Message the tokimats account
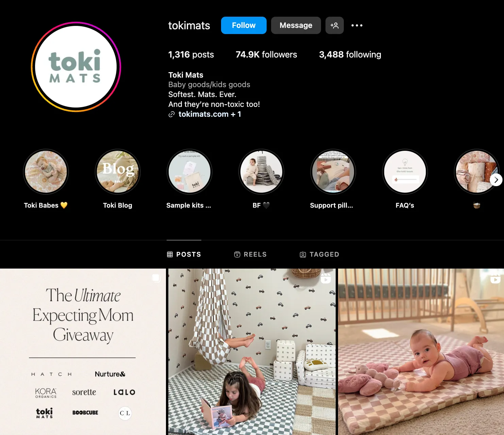The width and height of the screenshot is (504, 435). click(x=296, y=25)
